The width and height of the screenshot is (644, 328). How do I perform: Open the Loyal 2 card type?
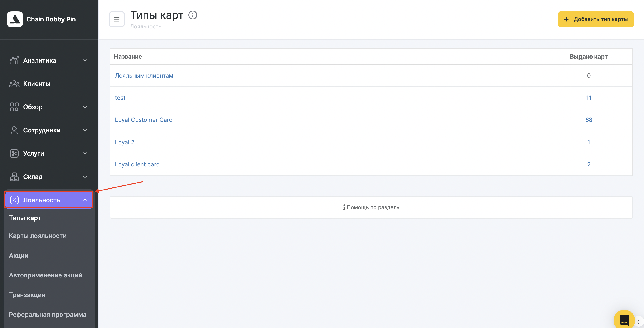[125, 142]
